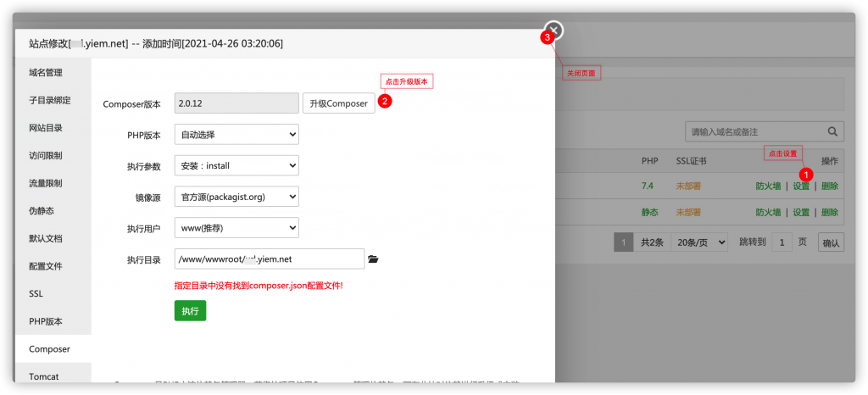
Task: Click the search magnifier icon
Action: point(832,131)
